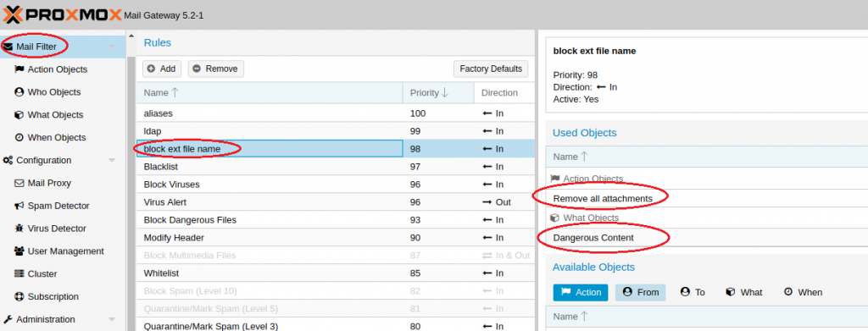The image size is (868, 331).
Task: Click the Virus Alert Out direction cell
Action: coord(504,201)
